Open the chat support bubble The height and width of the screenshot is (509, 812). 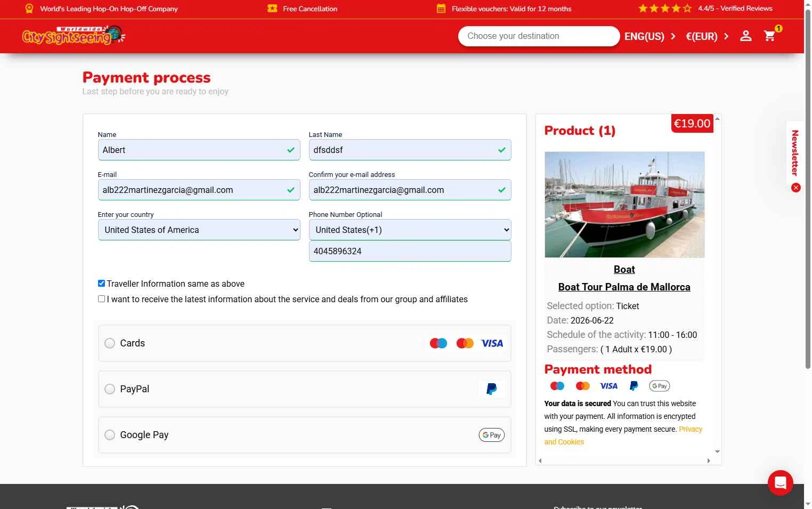point(781,483)
